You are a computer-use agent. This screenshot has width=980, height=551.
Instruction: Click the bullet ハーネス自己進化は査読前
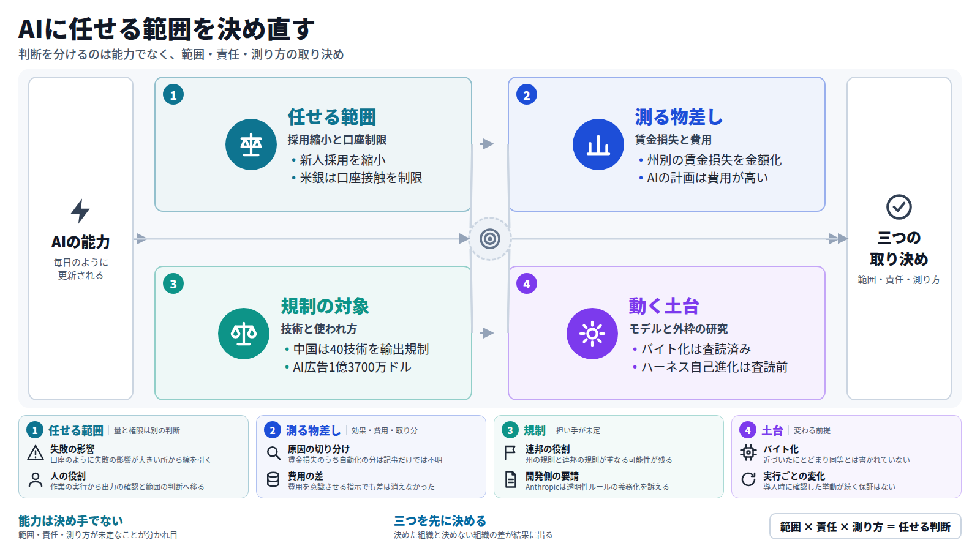[714, 367]
